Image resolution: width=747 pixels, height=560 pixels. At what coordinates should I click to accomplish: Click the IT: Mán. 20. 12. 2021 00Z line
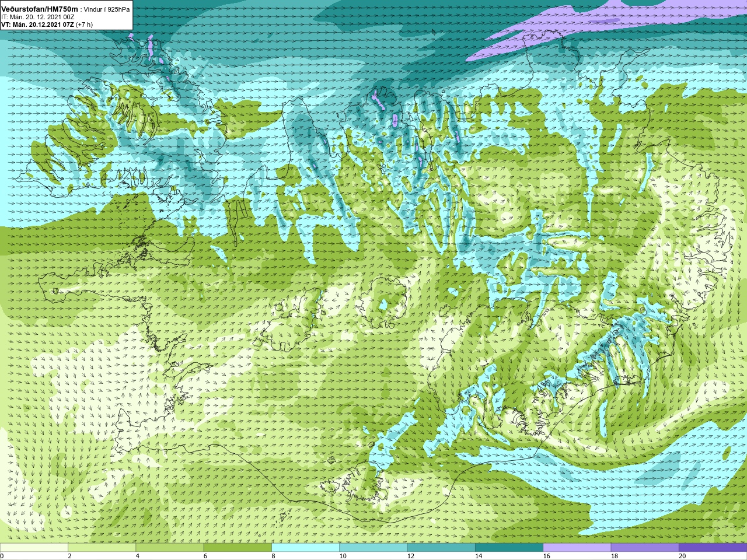pyautogui.click(x=37, y=17)
